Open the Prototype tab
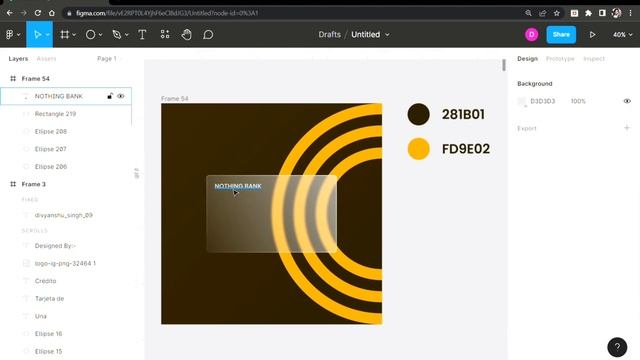This screenshot has width=640, height=360. pyautogui.click(x=560, y=59)
